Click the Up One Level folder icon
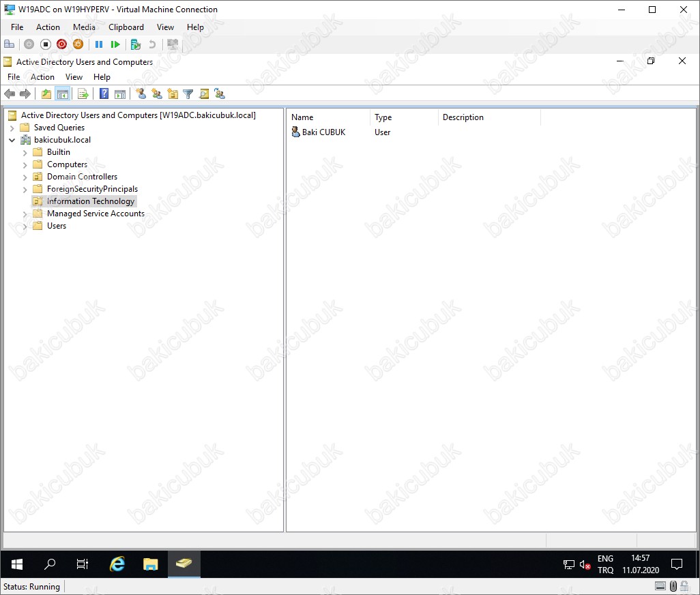700x595 pixels. tap(46, 93)
